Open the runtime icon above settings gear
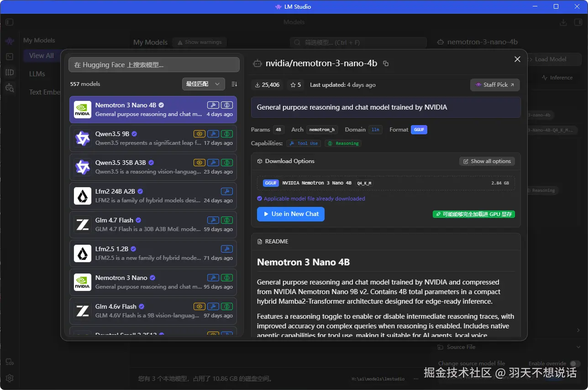The width and height of the screenshot is (588, 390). pos(10,362)
